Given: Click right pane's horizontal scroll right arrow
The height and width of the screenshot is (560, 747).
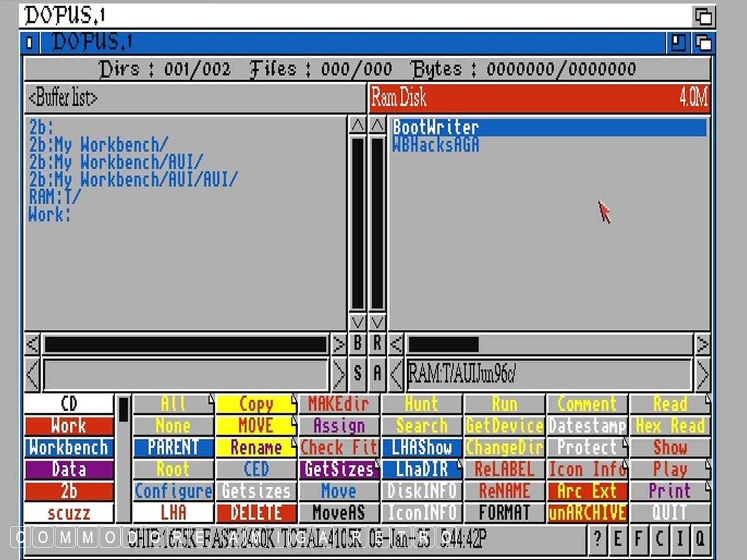Looking at the screenshot, I should pos(702,343).
